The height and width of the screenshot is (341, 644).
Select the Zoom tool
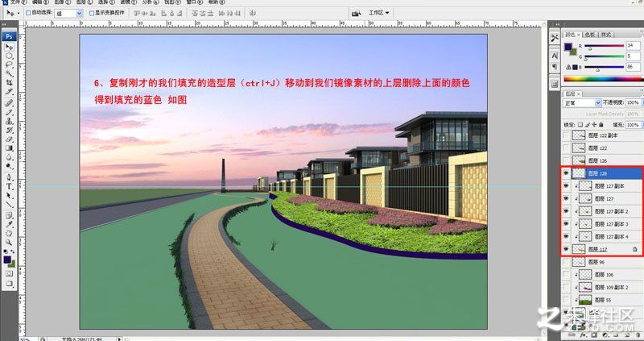point(9,243)
